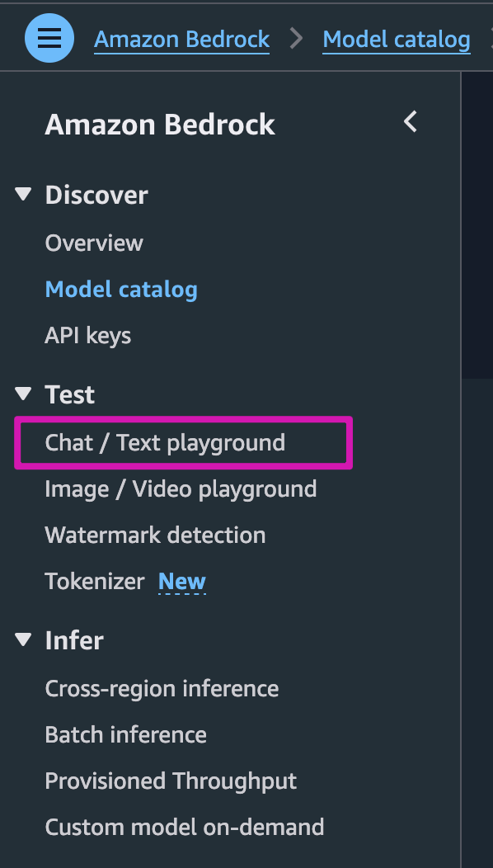Open Watermark detection
Image resolution: width=493 pixels, height=868 pixels.
[x=155, y=535]
